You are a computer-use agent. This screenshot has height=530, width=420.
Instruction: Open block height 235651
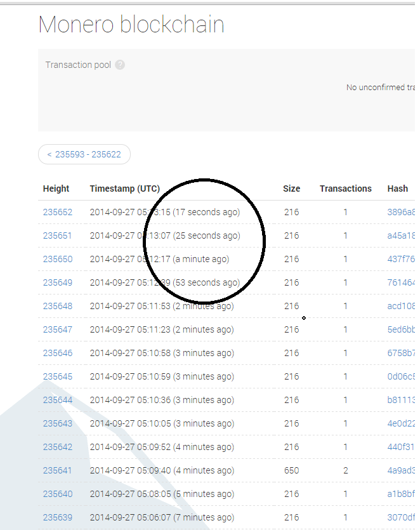[58, 235]
